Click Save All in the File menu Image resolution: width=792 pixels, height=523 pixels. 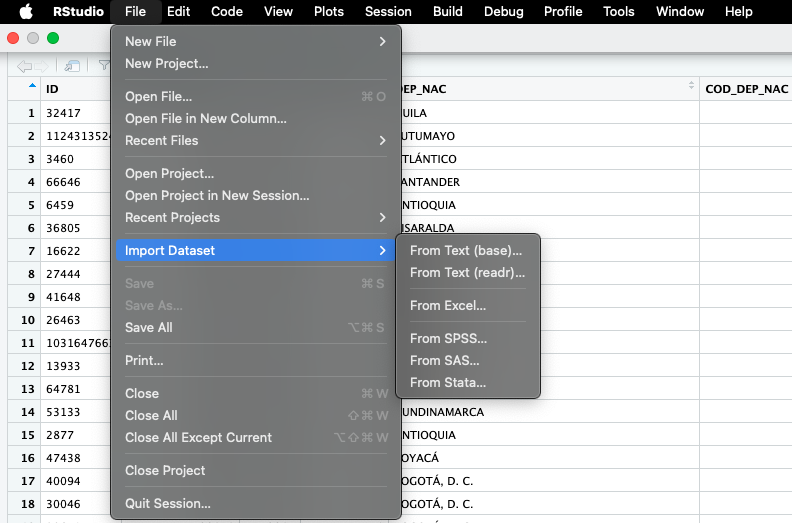click(x=255, y=327)
